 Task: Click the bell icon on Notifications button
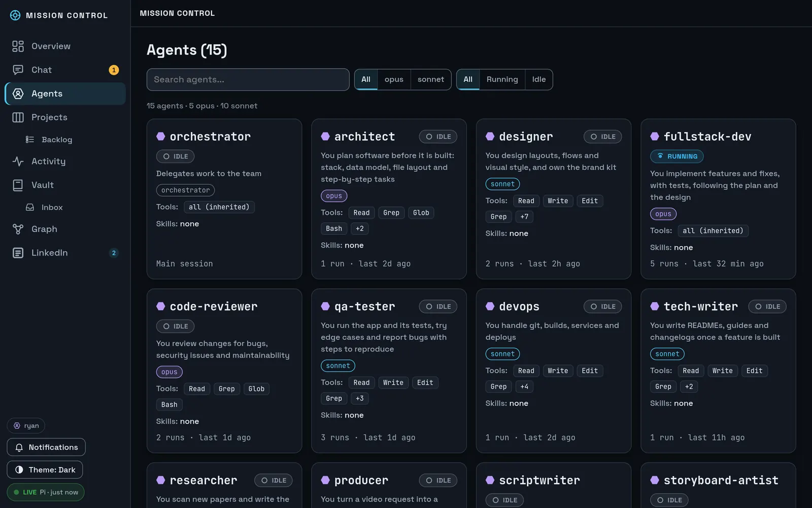pyautogui.click(x=19, y=448)
